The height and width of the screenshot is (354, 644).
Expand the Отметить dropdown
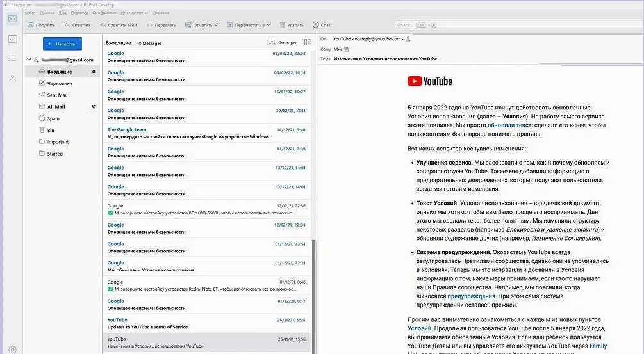click(x=202, y=25)
